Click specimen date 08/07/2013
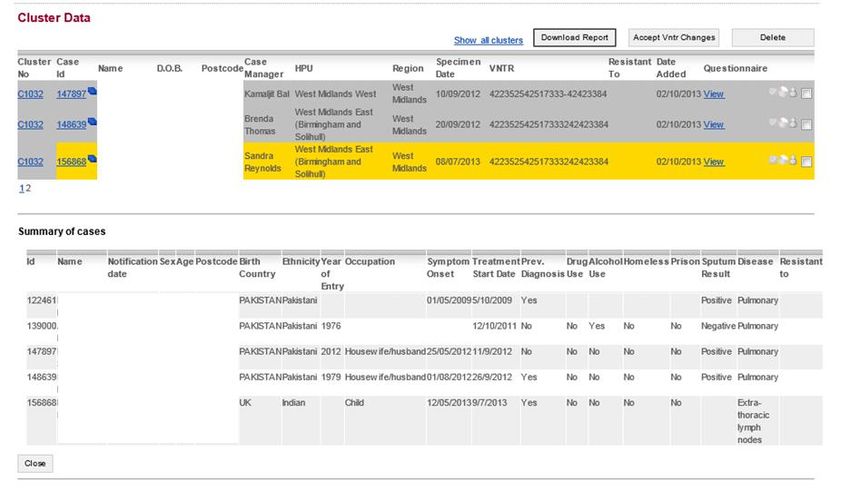 click(458, 161)
